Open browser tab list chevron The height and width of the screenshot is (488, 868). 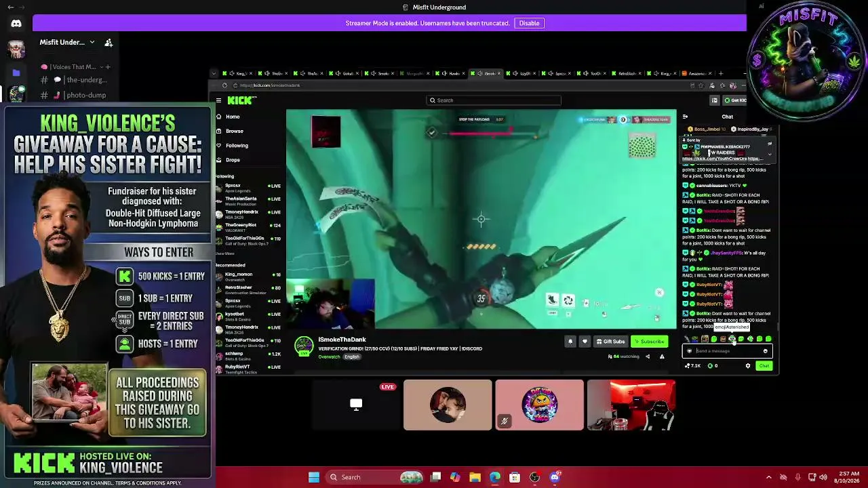[x=214, y=73]
